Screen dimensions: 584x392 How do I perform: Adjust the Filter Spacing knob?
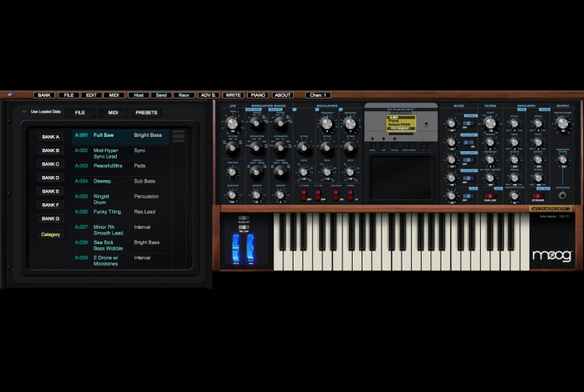[490, 142]
